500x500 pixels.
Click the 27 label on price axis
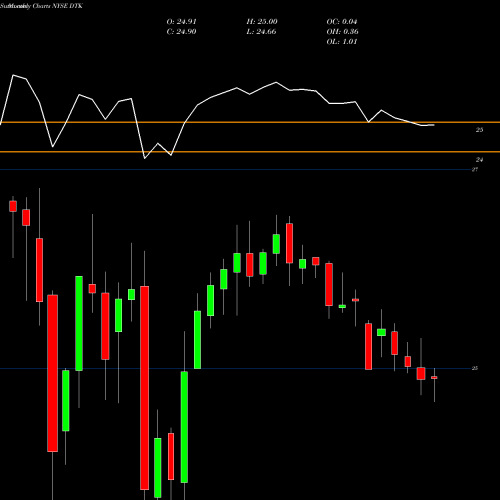475,169
